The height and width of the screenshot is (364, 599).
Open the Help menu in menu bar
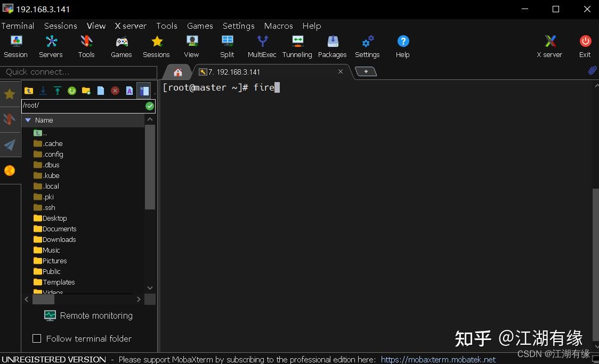[x=312, y=26]
